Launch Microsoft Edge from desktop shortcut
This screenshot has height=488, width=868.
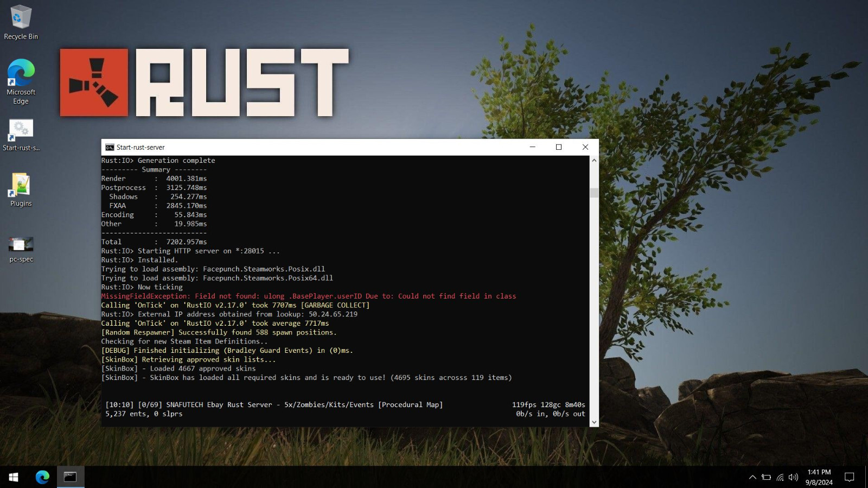[x=21, y=81]
